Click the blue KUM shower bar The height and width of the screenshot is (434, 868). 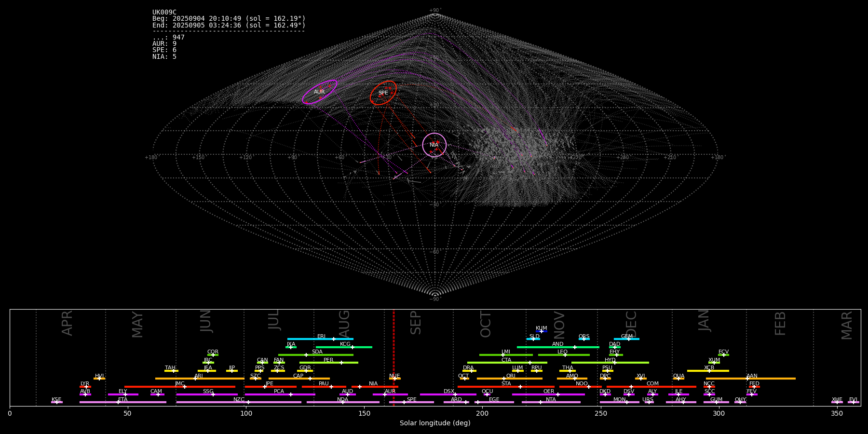click(542, 331)
